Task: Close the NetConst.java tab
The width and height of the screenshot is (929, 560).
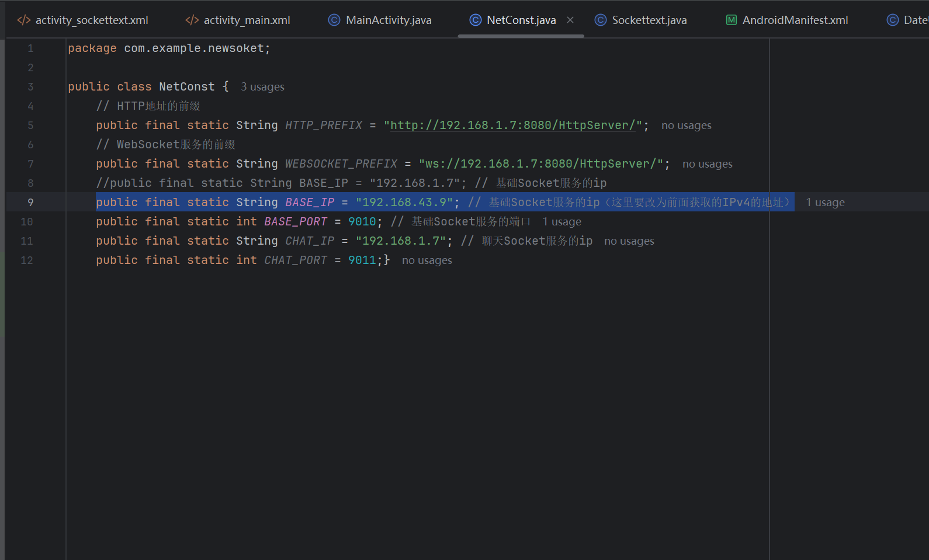Action: point(570,20)
